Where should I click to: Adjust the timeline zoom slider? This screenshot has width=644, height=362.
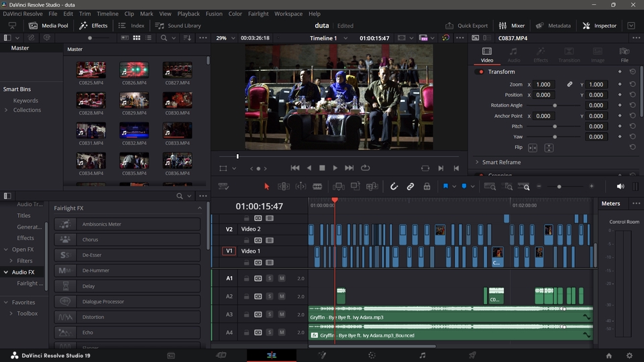tap(559, 187)
